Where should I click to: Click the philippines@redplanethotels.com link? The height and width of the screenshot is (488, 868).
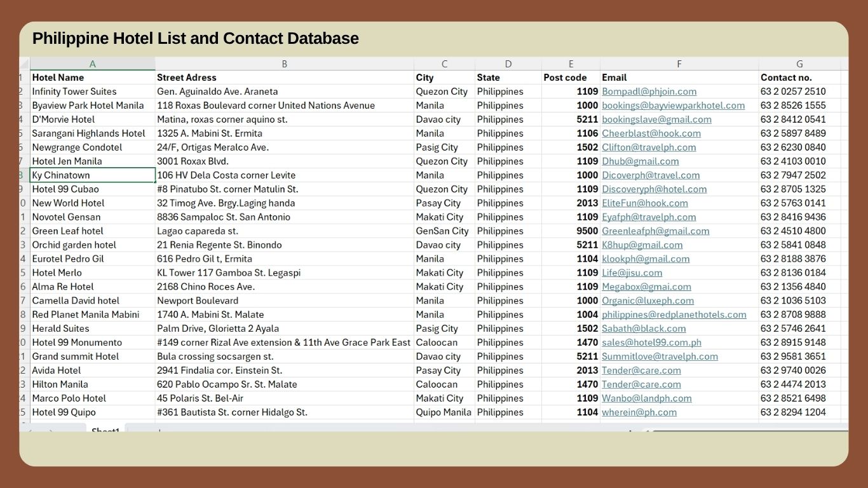674,315
